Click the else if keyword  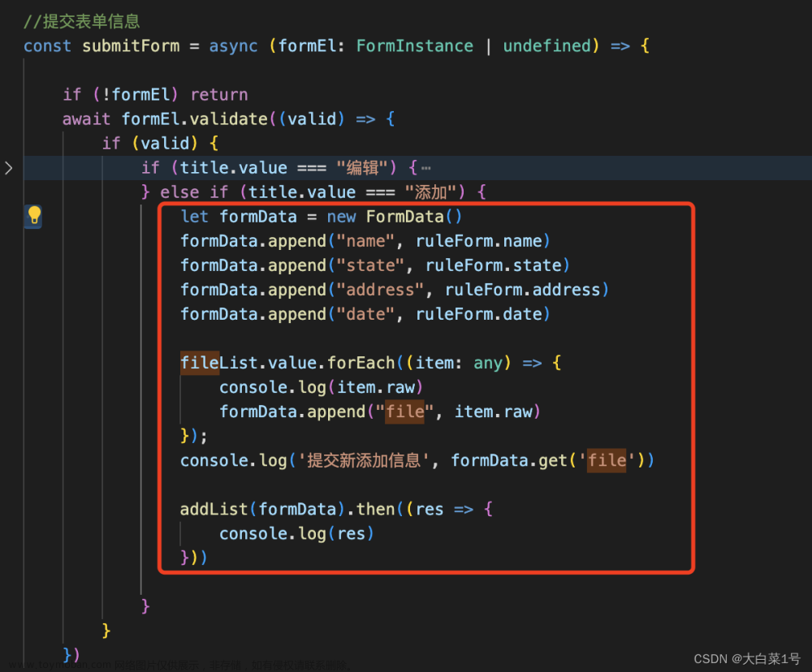tap(194, 192)
